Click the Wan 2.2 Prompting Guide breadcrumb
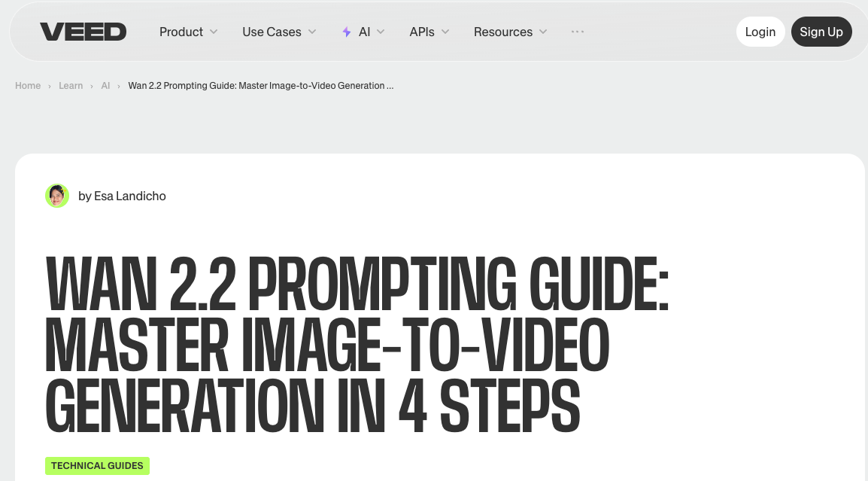Viewport: 868px width, 481px height. click(261, 86)
